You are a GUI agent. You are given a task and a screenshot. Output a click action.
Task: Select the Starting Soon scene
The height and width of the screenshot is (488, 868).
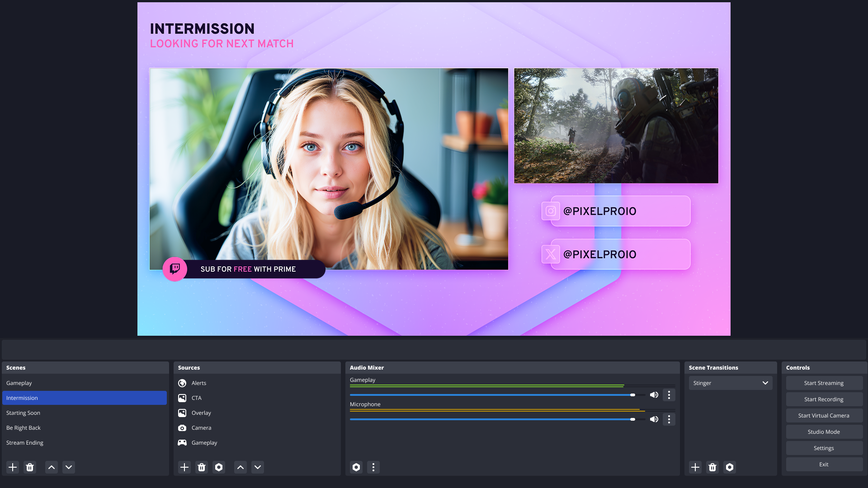24,413
